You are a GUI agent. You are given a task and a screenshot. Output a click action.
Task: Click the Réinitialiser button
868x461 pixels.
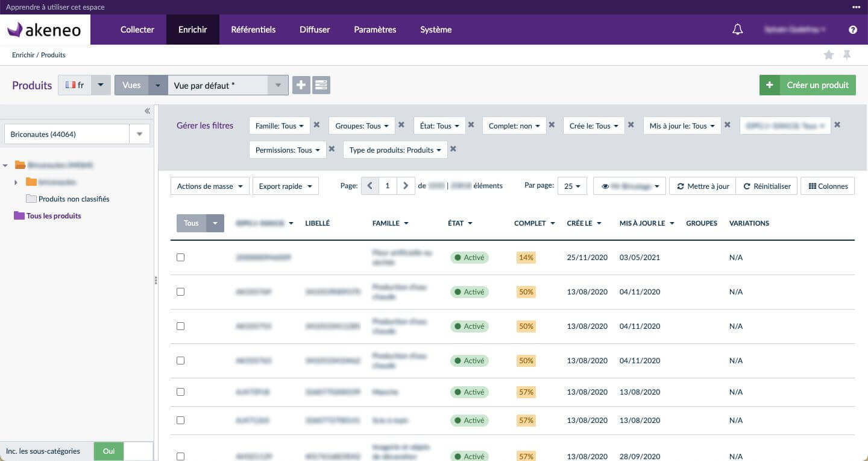(x=767, y=186)
